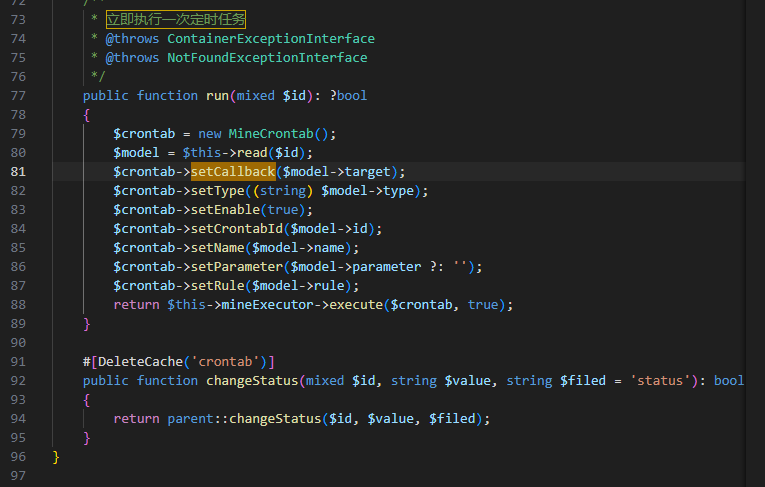Click the boxed Chinese comment text
765x487 pixels.
coord(175,19)
